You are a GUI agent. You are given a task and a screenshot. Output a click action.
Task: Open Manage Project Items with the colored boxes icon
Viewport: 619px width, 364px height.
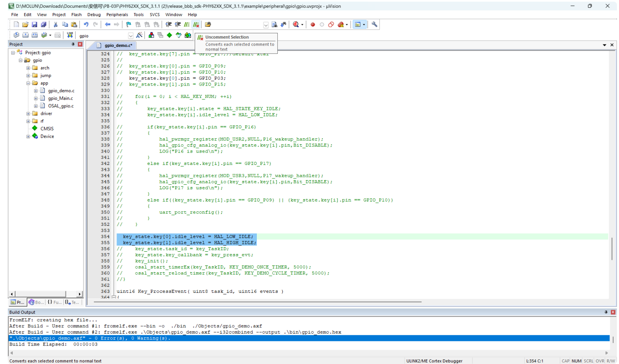(151, 35)
